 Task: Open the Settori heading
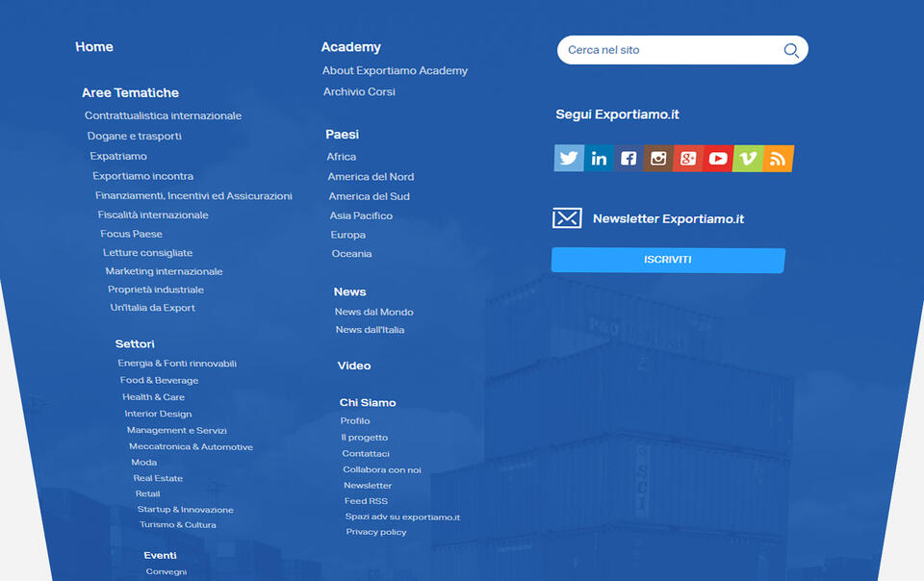135,343
